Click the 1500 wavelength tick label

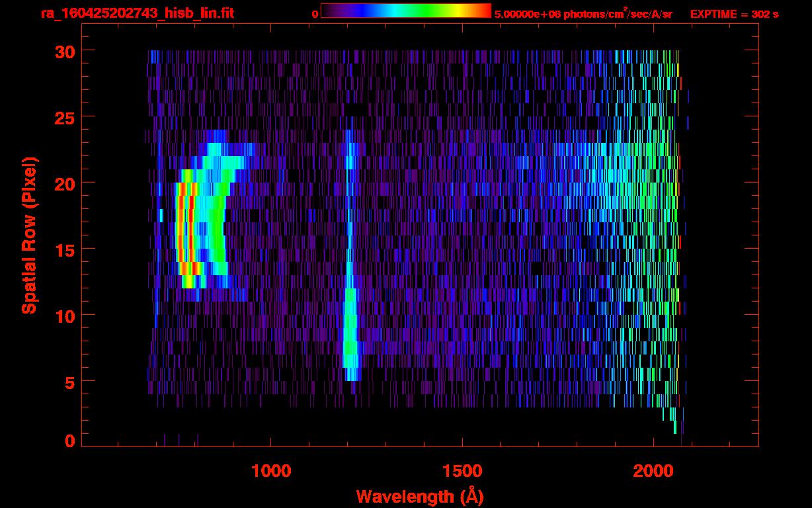[462, 471]
